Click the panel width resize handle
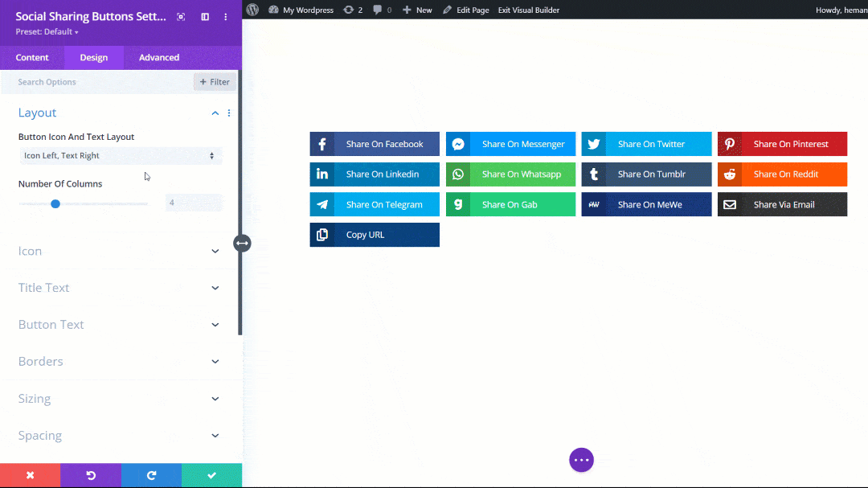The image size is (868, 488). (x=242, y=243)
